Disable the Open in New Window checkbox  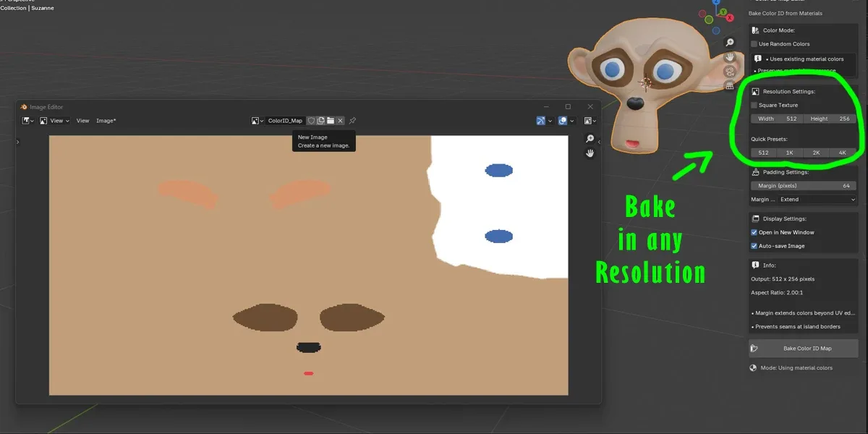754,232
